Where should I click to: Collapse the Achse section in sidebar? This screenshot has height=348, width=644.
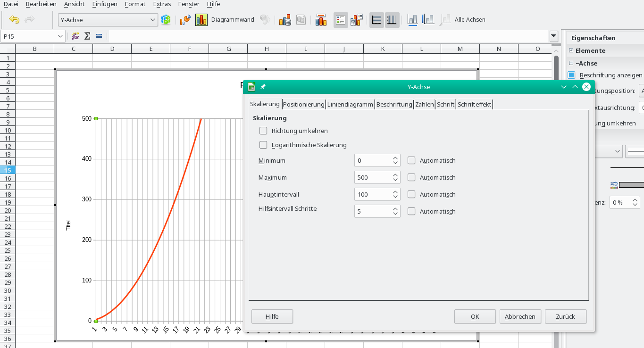tap(571, 63)
